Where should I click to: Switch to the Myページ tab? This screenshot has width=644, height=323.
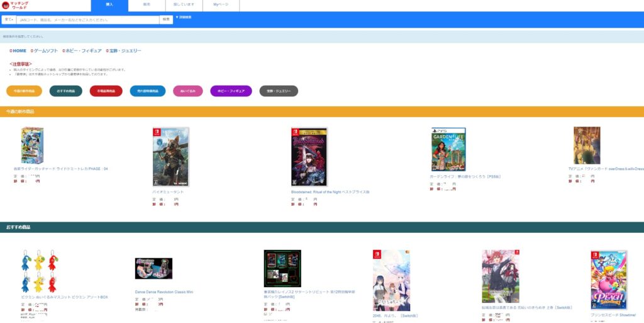coord(221,4)
